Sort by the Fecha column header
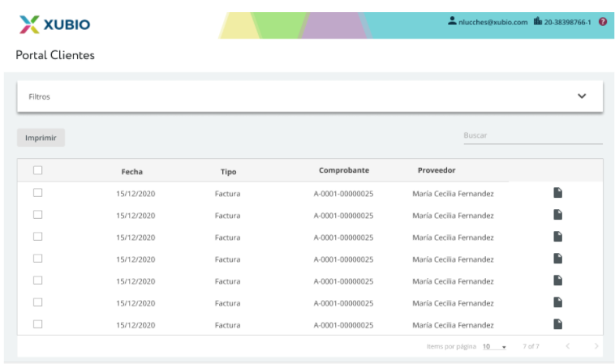Image resolution: width=615 pixels, height=364 pixels. tap(131, 172)
